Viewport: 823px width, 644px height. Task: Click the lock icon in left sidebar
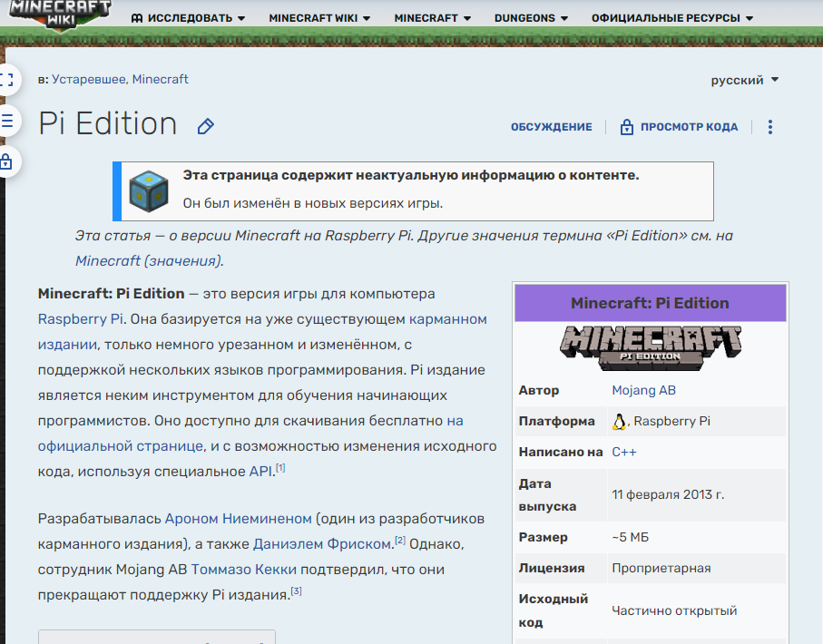[6, 161]
